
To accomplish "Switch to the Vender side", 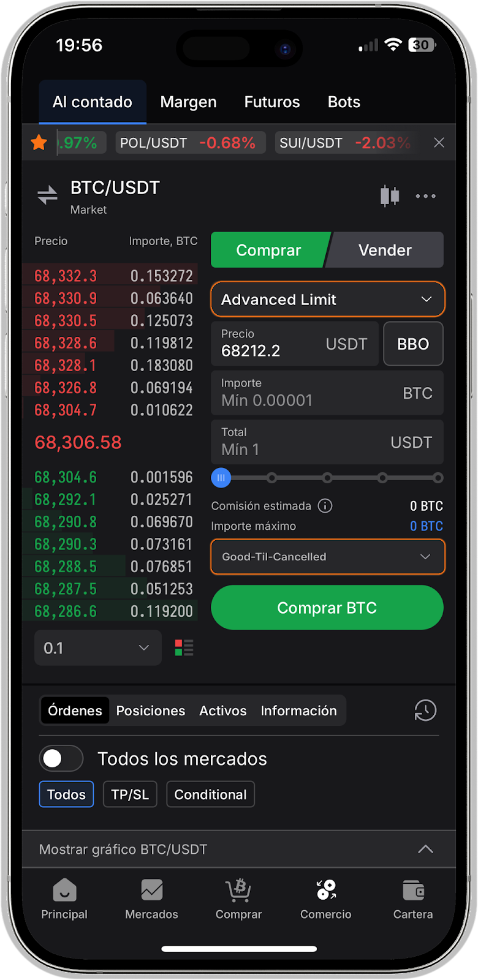I will [x=385, y=250].
